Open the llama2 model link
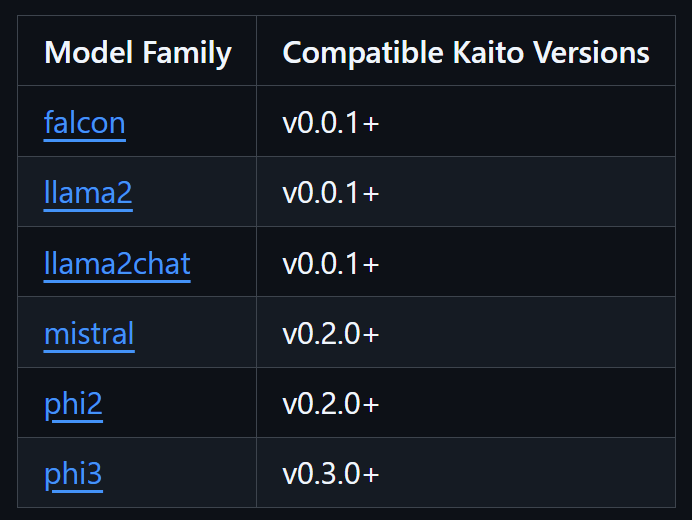Image resolution: width=692 pixels, height=520 pixels. [88, 193]
